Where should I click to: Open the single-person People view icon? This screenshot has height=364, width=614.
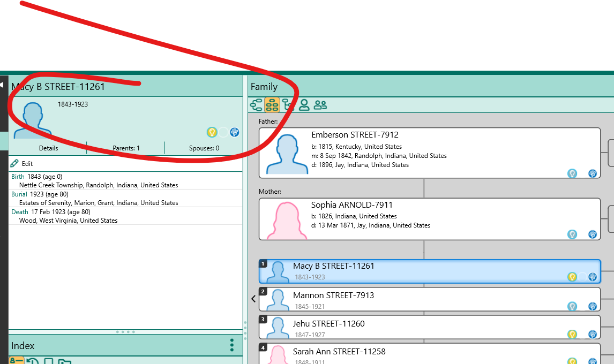click(x=304, y=105)
